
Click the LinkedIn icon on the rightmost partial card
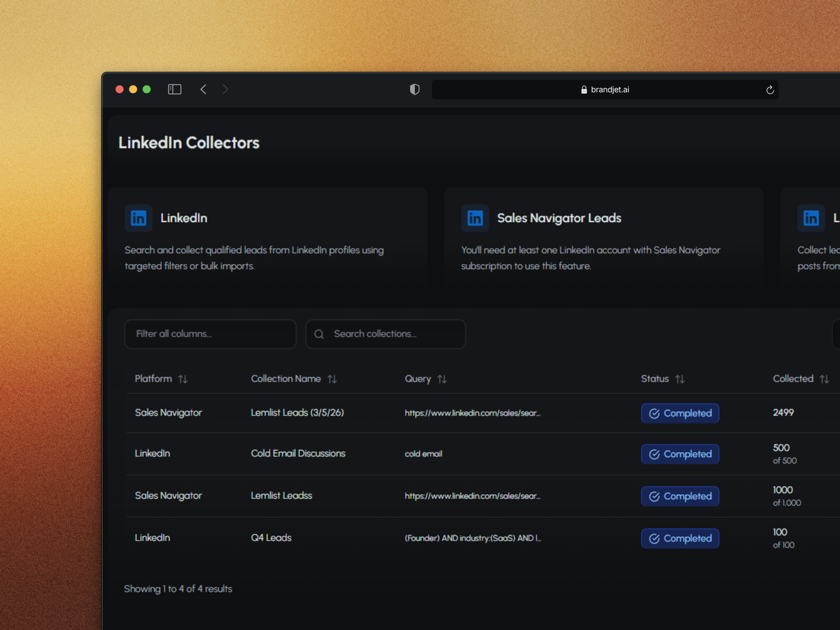point(811,218)
